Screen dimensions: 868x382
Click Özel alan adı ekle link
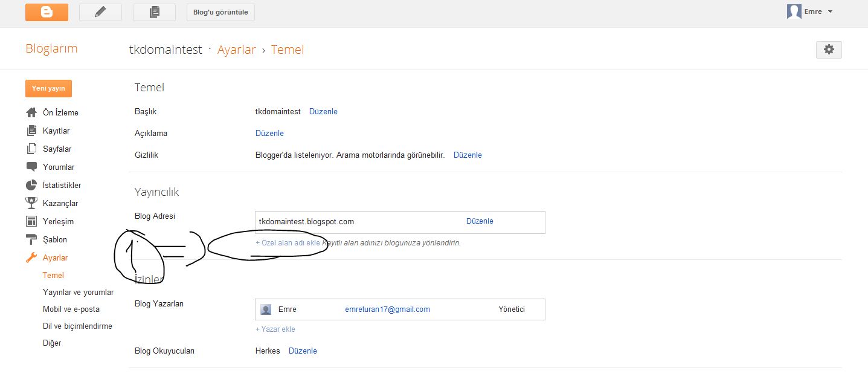(x=288, y=242)
